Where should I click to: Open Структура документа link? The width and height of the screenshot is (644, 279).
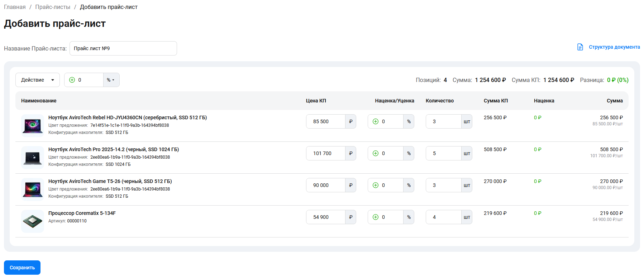pyautogui.click(x=614, y=47)
